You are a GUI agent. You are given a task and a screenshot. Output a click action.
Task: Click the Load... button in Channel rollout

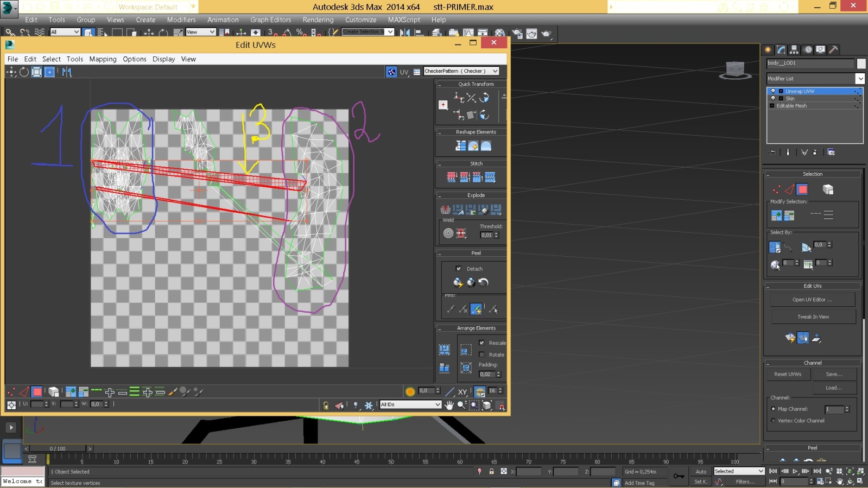[x=834, y=388]
